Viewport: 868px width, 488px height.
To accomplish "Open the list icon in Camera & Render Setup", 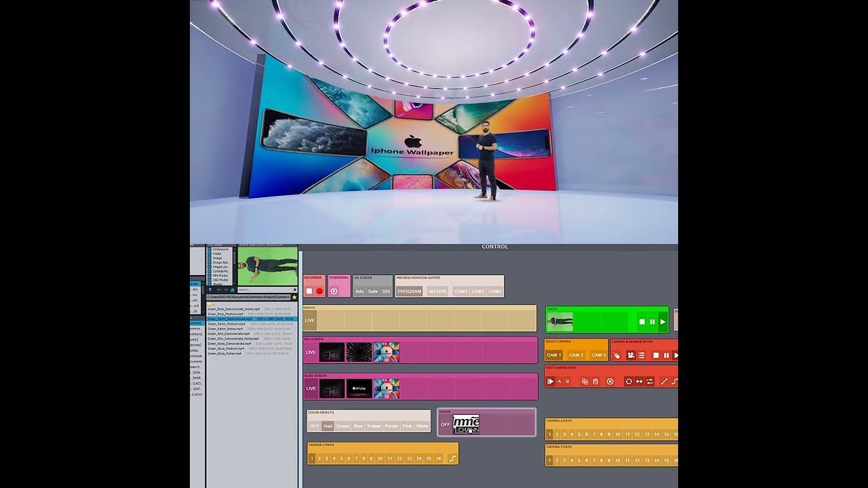I will pos(642,355).
